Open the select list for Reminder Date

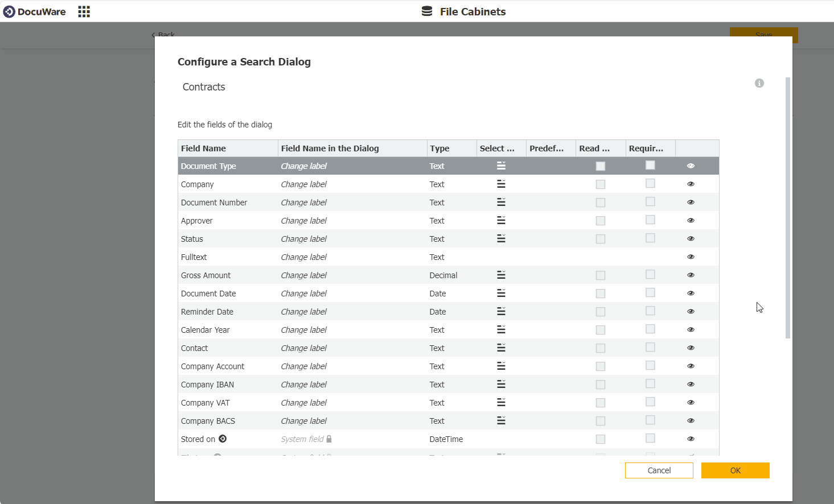click(500, 311)
